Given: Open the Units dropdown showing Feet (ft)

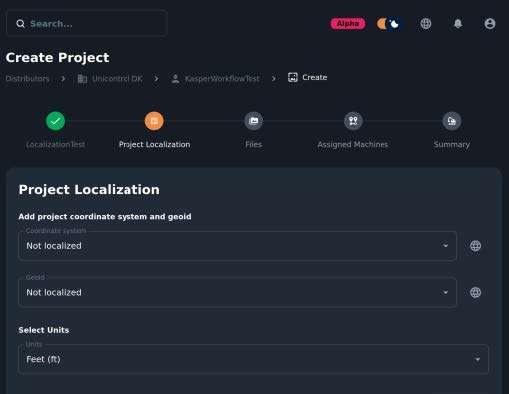Looking at the screenshot, I should 253,359.
